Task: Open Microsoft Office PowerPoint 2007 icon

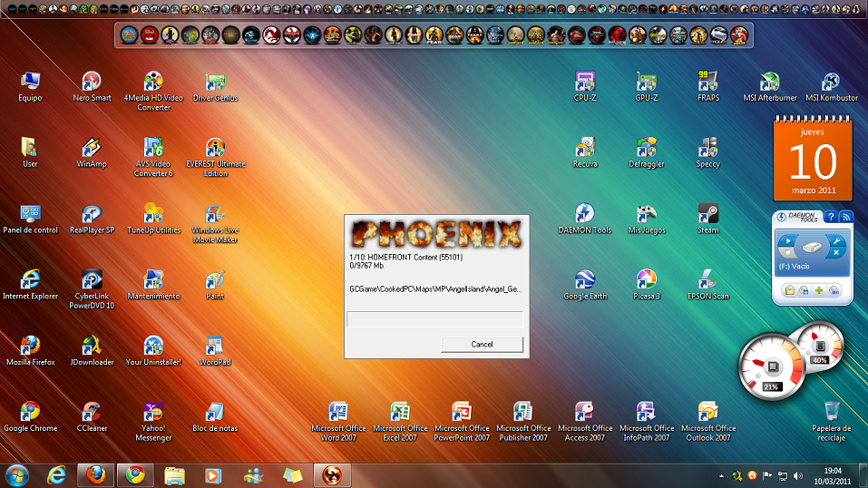Action: tap(462, 422)
